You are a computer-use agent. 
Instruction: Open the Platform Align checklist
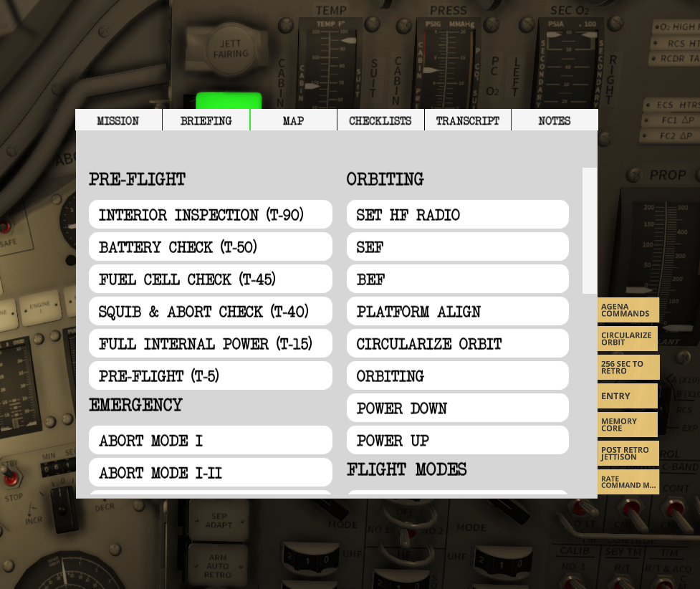tap(458, 311)
